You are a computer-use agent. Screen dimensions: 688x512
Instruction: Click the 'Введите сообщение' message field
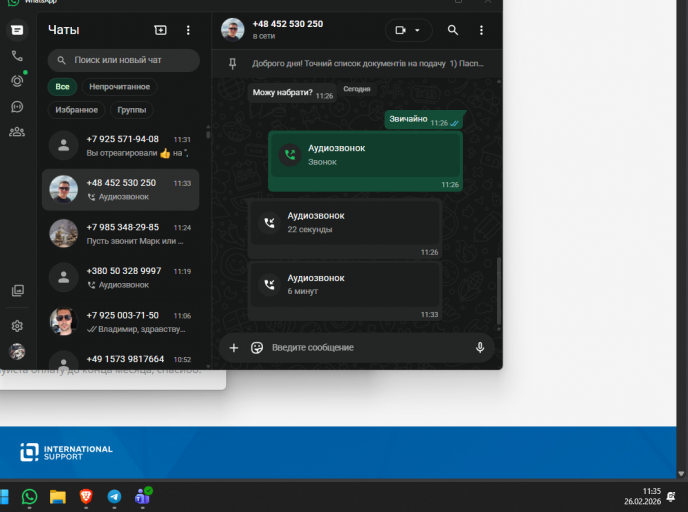click(x=369, y=347)
